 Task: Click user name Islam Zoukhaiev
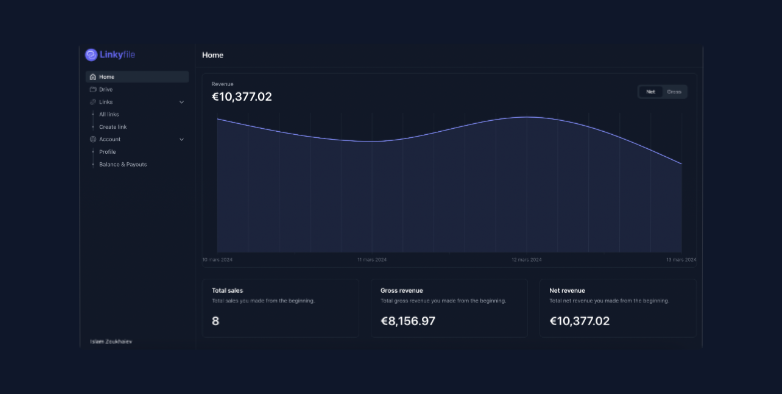click(x=111, y=342)
